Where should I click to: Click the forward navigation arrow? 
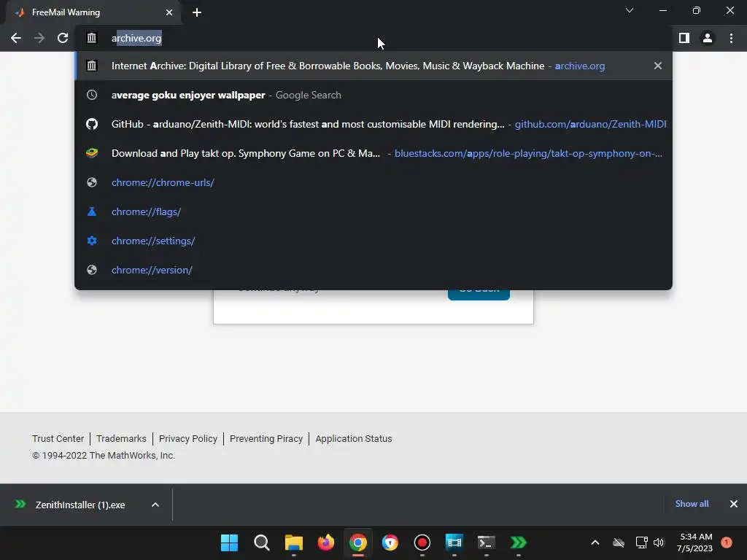click(39, 38)
